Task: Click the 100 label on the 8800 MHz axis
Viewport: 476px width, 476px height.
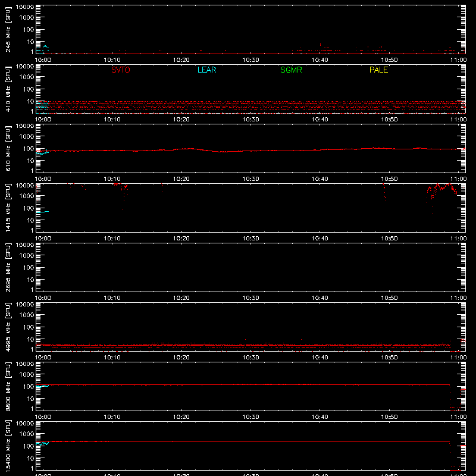Action: [29, 387]
